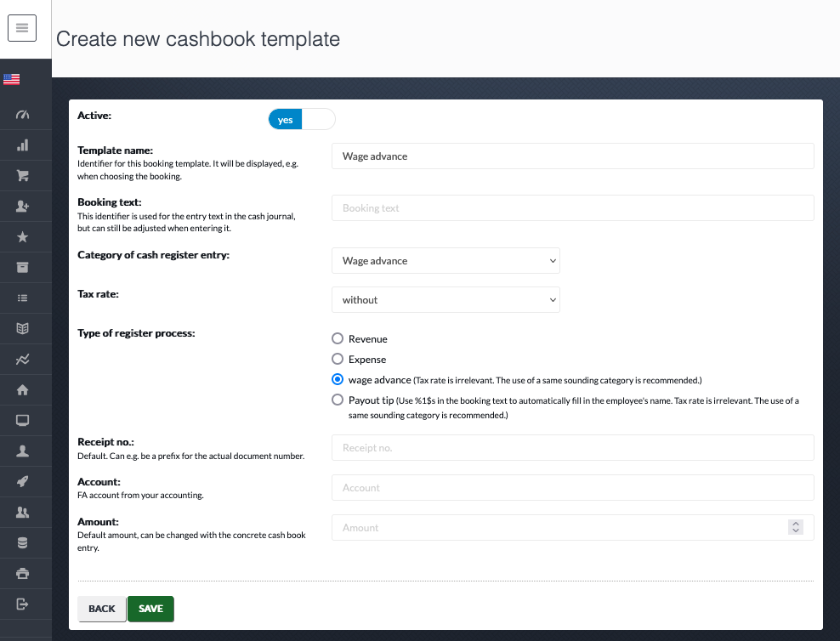Click into the Account input field

pos(573,488)
